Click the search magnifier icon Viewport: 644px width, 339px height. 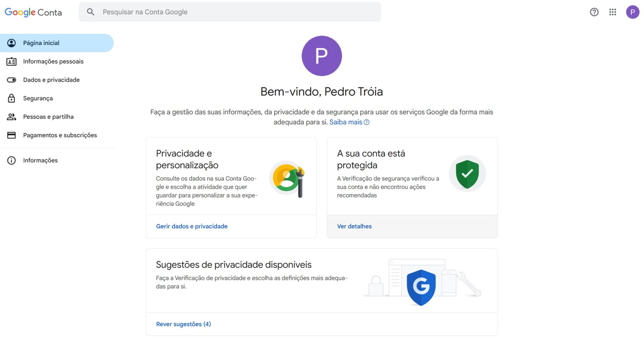(x=91, y=12)
